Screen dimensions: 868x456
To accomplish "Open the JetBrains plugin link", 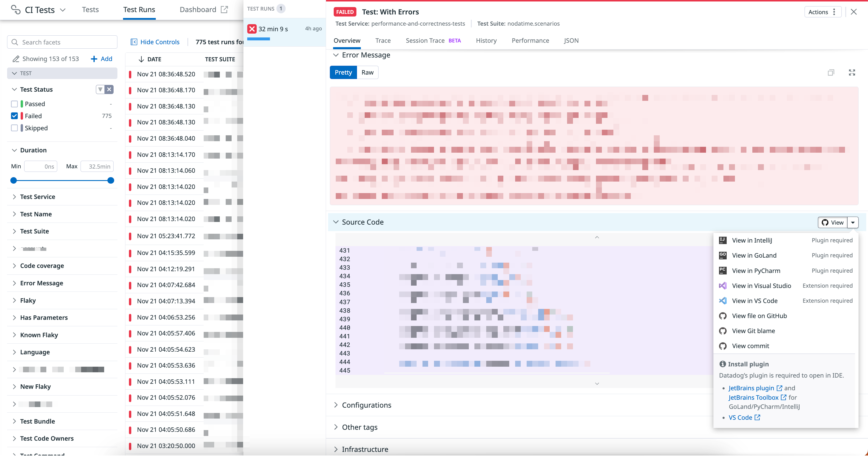I will click(755, 388).
